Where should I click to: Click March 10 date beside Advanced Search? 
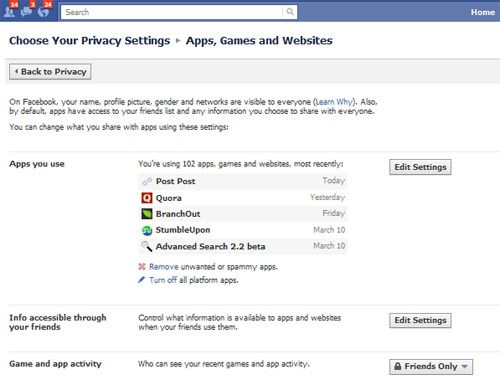(x=329, y=246)
